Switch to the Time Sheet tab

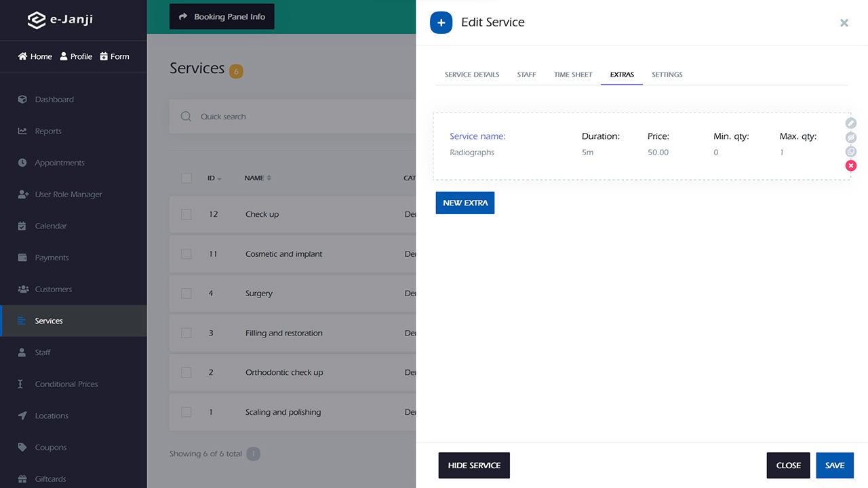click(573, 75)
